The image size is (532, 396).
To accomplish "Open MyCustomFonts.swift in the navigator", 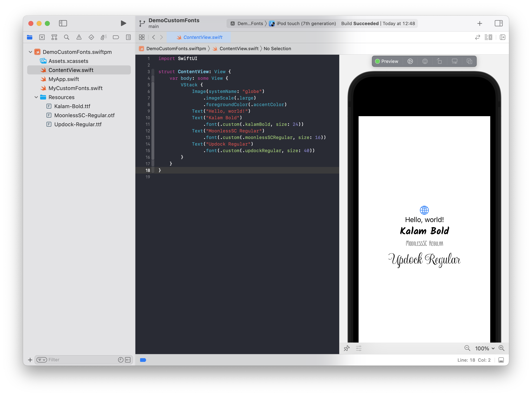I will (x=75, y=88).
